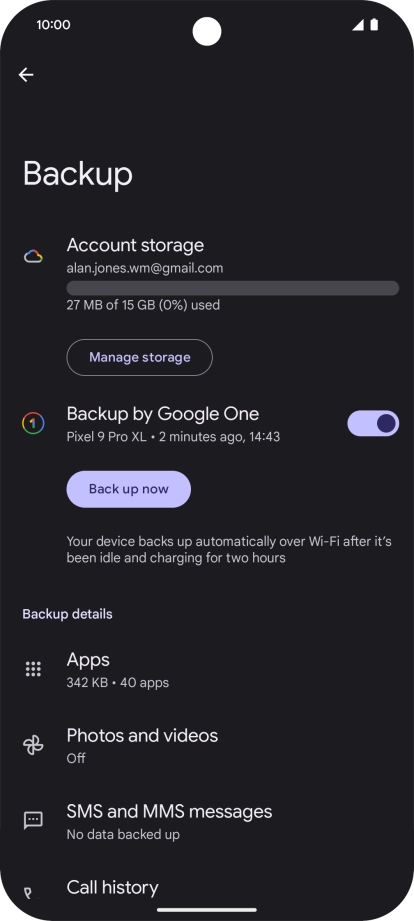Tap the back arrow icon

(26, 75)
